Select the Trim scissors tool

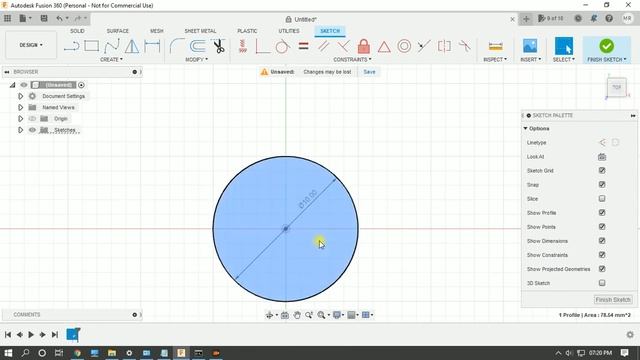coord(219,46)
